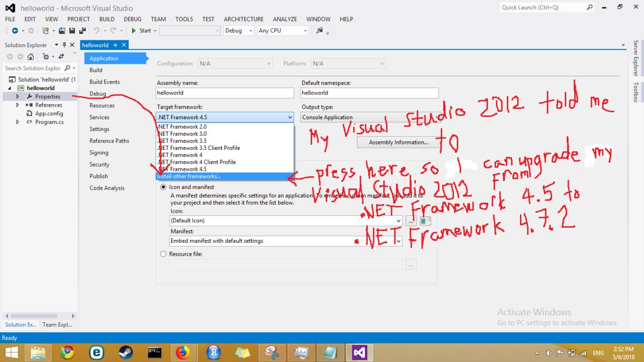This screenshot has width=644, height=362.
Task: Open the Server Explorer side tab
Action: [x=636, y=58]
